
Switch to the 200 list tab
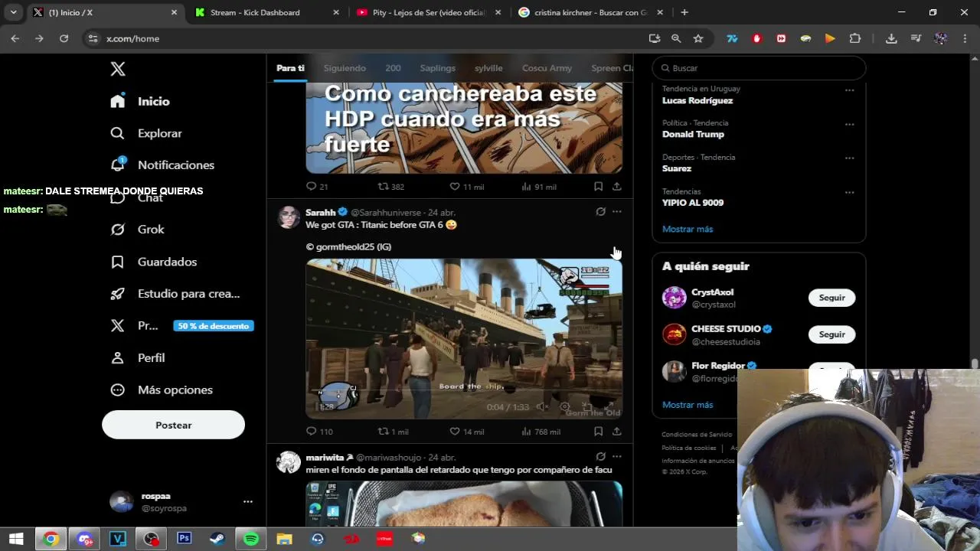coord(393,68)
